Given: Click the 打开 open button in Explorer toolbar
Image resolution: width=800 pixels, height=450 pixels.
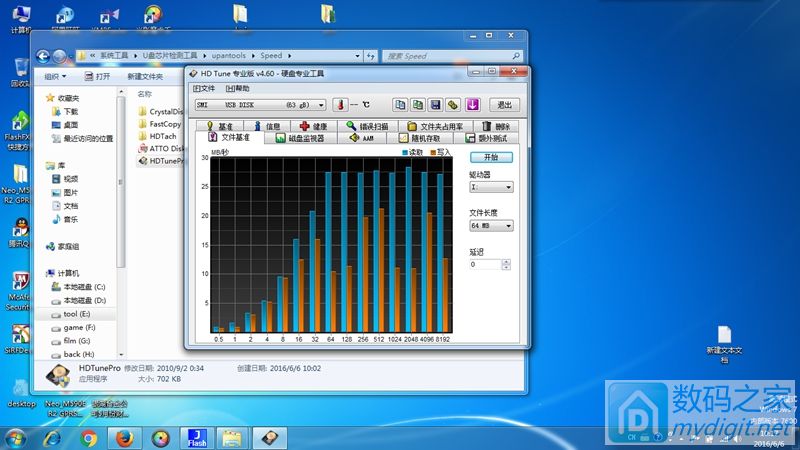Looking at the screenshot, I should click(x=97, y=77).
